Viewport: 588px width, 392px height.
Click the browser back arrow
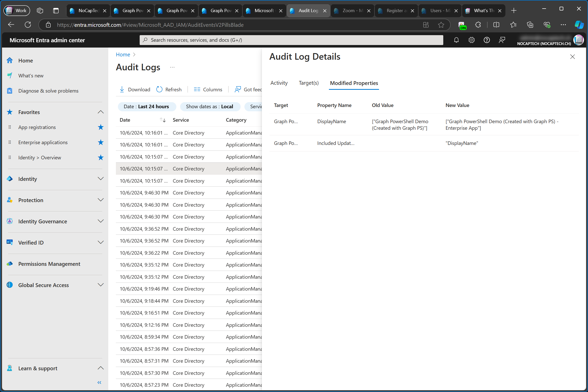11,25
